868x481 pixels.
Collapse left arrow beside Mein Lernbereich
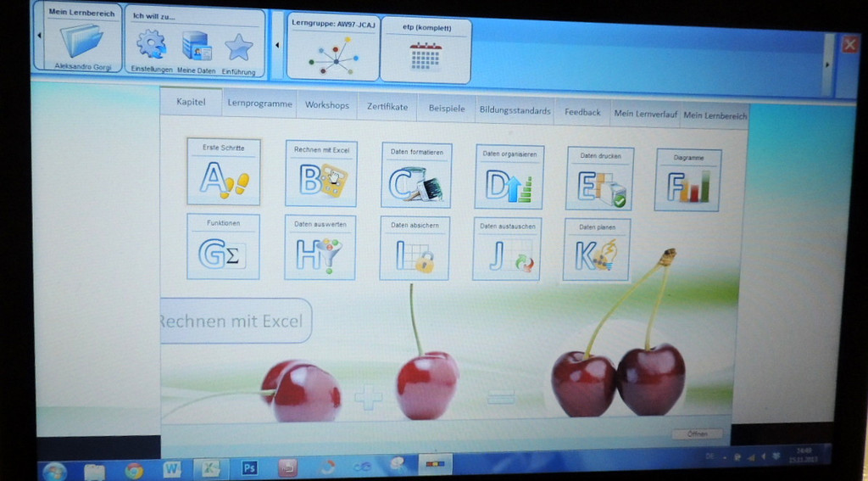coord(37,37)
